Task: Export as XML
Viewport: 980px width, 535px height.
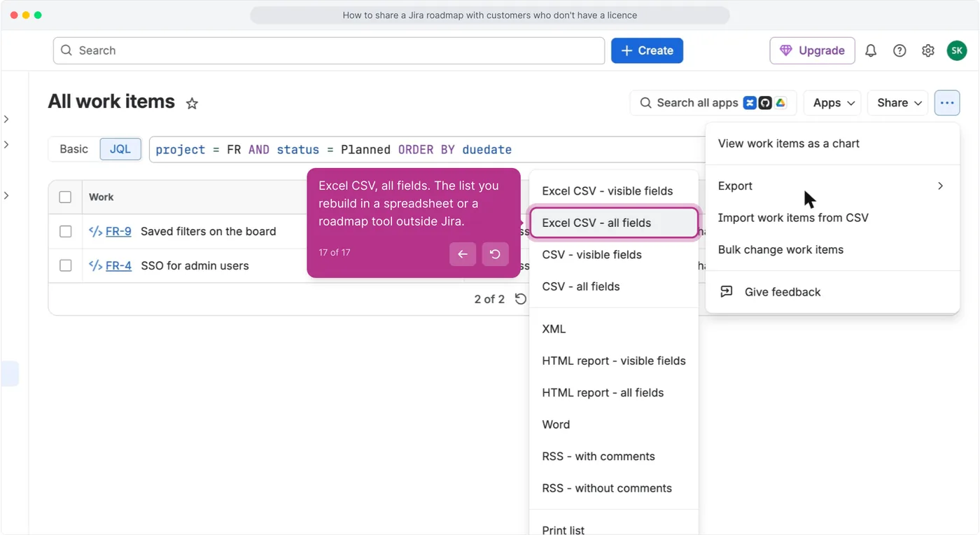Action: point(614,329)
